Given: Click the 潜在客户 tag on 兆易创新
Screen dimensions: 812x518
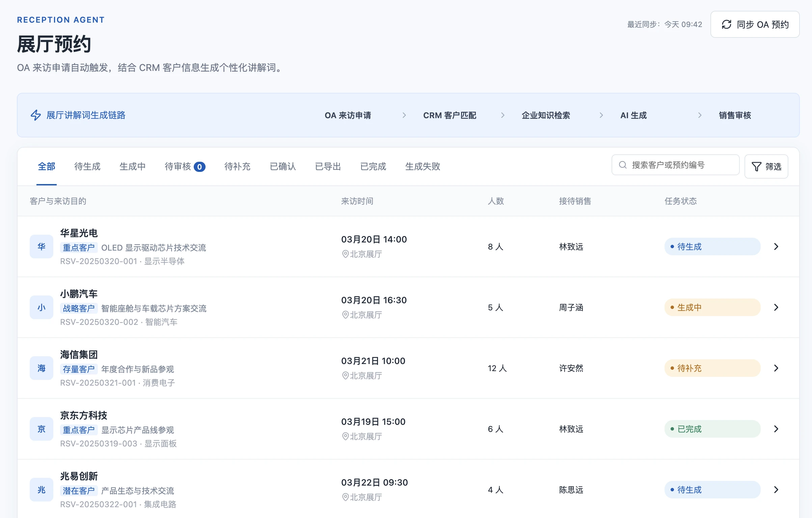Looking at the screenshot, I should tap(79, 491).
